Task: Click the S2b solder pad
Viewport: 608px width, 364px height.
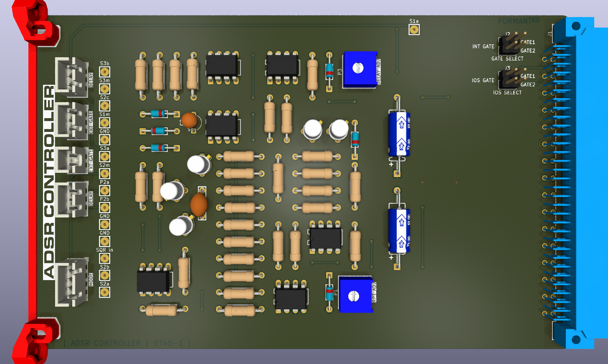Action: [104, 275]
